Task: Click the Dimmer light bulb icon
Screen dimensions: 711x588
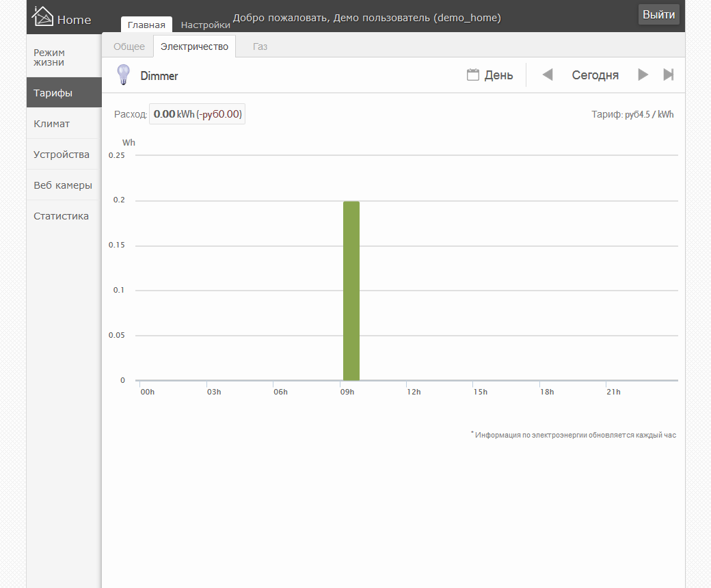Action: coord(123,75)
